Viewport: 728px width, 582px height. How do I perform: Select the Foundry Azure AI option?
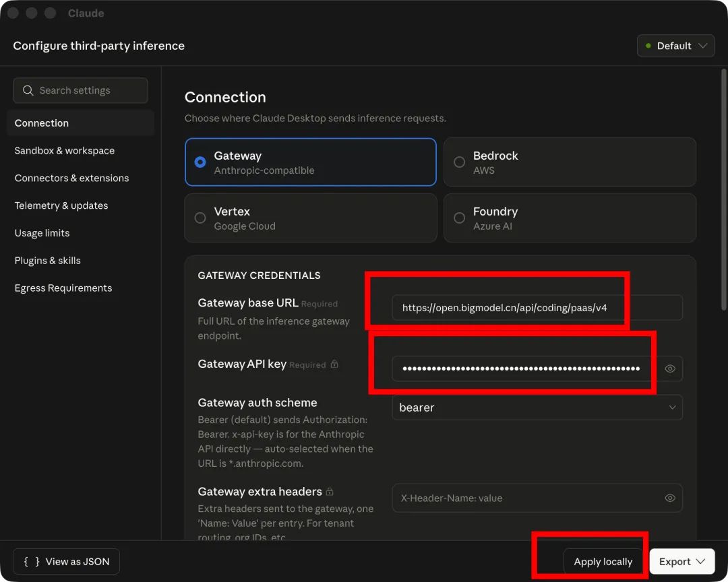460,218
